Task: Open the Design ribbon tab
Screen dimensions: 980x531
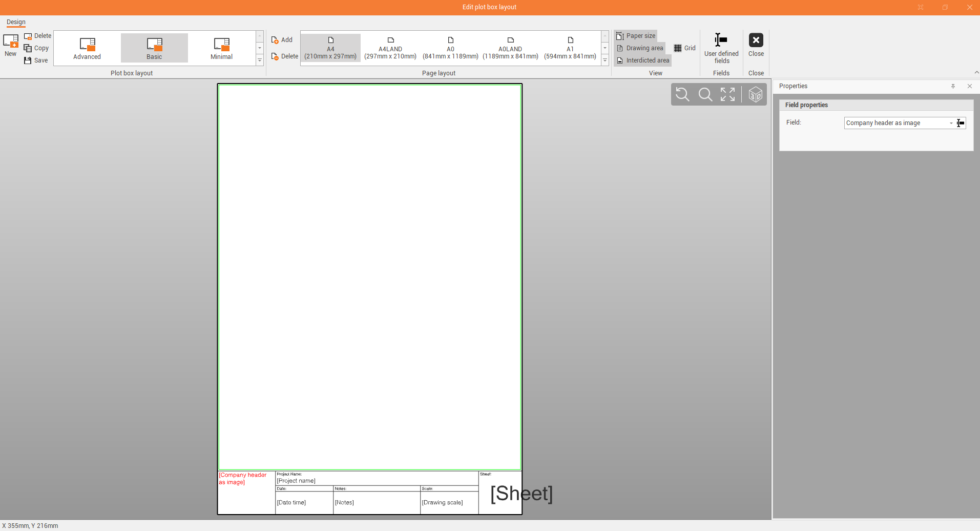Action: tap(16, 22)
